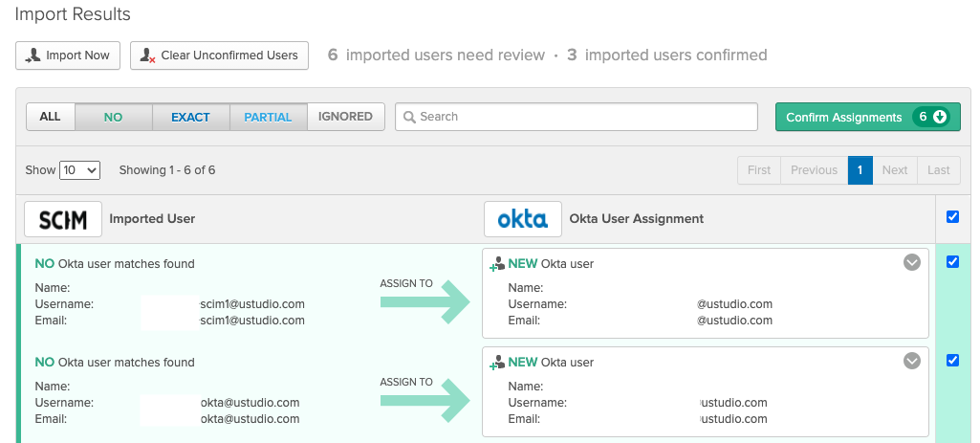980x443 pixels.
Task: Click 'NO Okta user matches found' in scim1 row
Action: 115,264
